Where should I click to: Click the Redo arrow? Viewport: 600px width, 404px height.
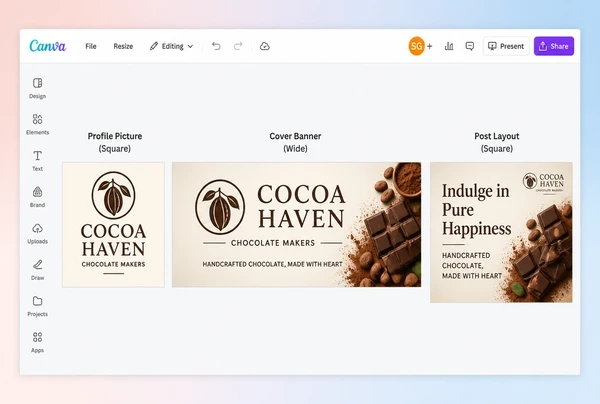[x=238, y=46]
